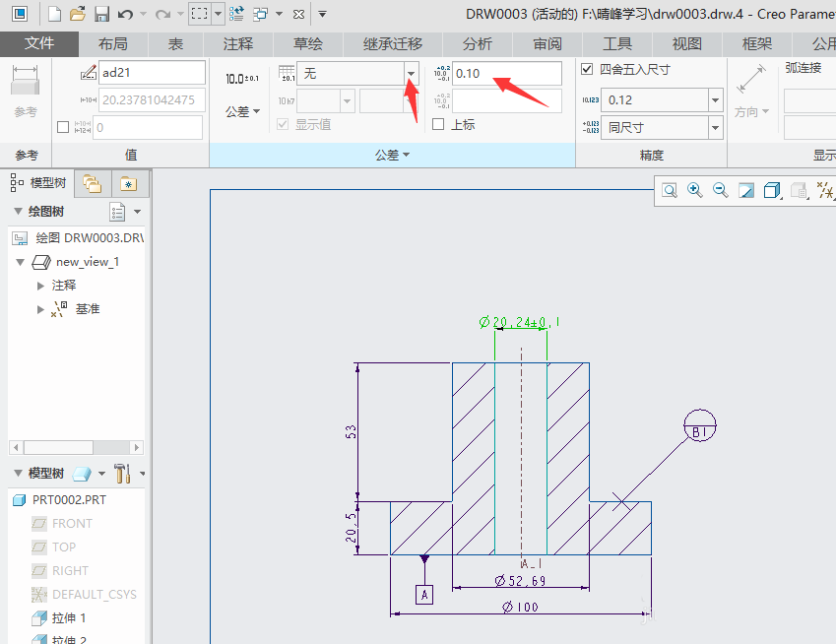Open the 文件 menu
The image size is (836, 644).
pyautogui.click(x=39, y=43)
